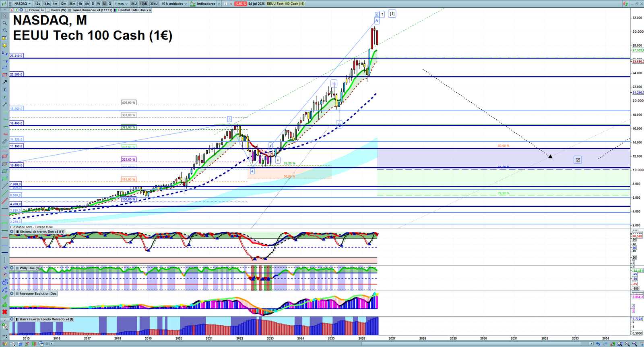
Task: Click the 26.210,0 horizontal line label
Action: (16, 56)
